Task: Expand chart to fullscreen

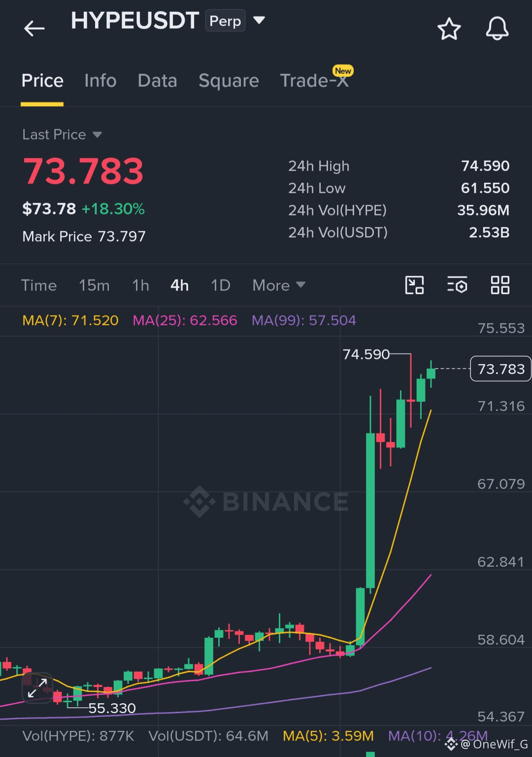Action: [x=37, y=688]
